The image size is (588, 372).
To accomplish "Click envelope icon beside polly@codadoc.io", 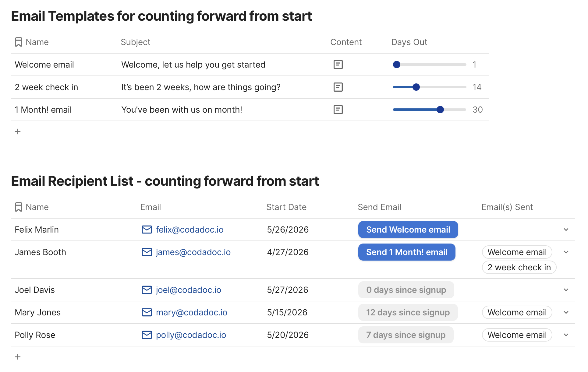I will pos(147,335).
